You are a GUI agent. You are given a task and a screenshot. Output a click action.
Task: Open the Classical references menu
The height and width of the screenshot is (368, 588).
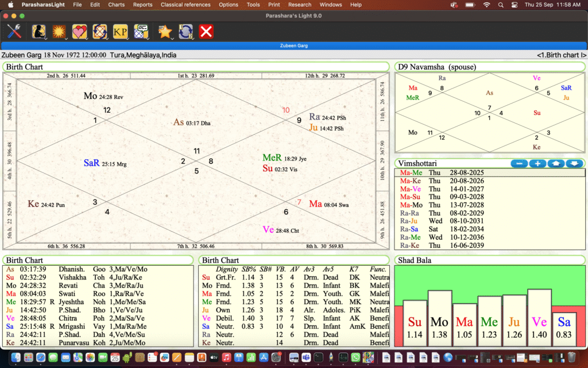[185, 5]
